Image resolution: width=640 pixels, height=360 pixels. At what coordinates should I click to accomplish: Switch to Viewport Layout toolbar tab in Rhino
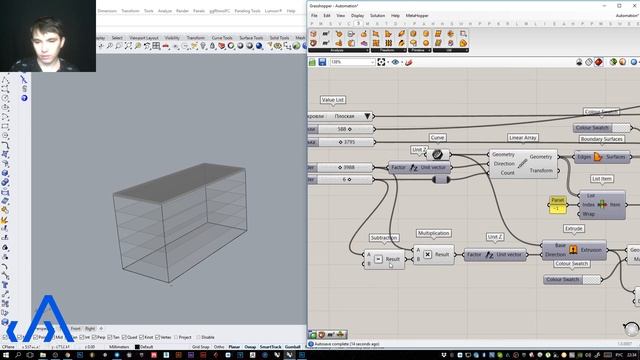pos(144,38)
